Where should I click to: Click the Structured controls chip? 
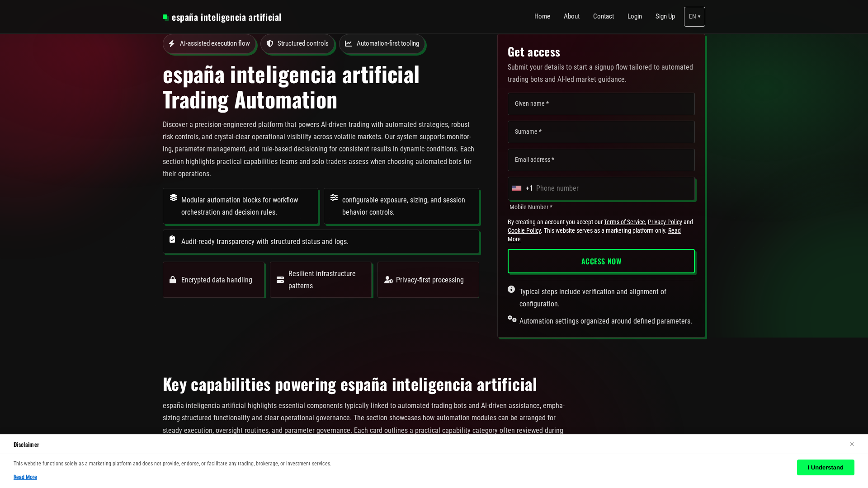(x=297, y=44)
